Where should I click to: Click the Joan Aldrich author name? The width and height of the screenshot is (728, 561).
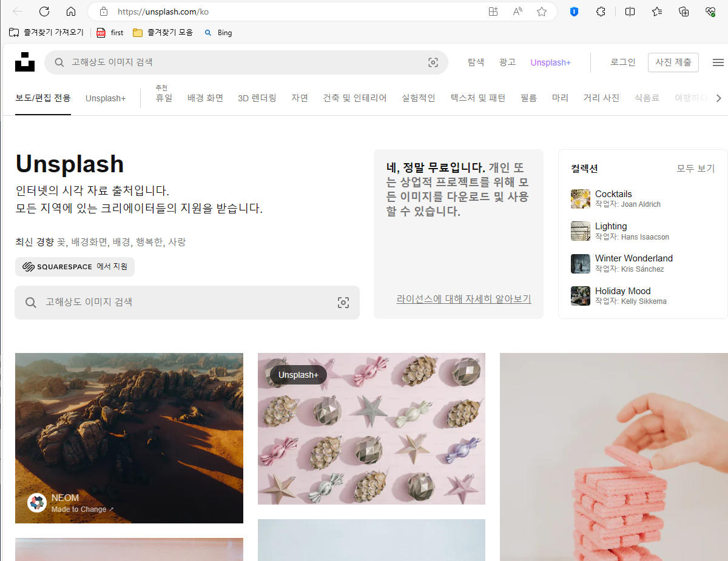click(x=641, y=204)
